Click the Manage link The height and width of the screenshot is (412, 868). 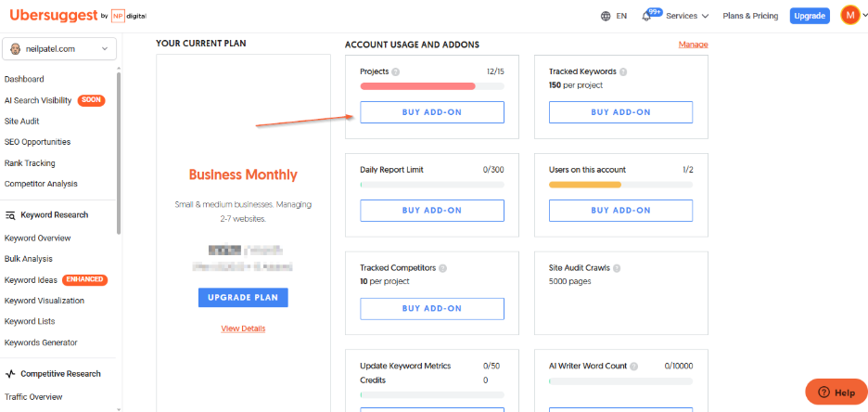(x=693, y=45)
